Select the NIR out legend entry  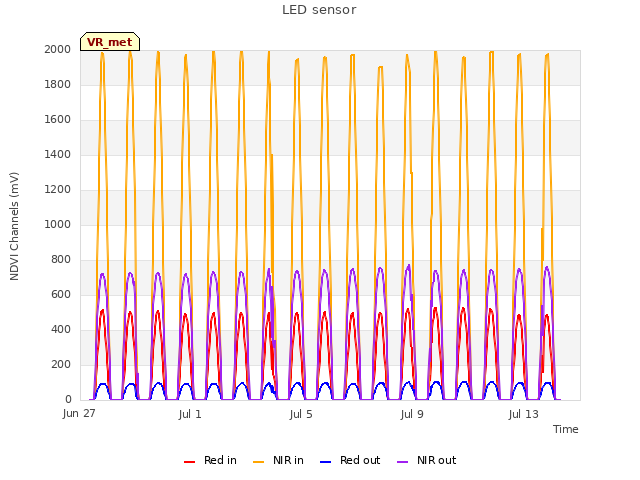pos(427,460)
